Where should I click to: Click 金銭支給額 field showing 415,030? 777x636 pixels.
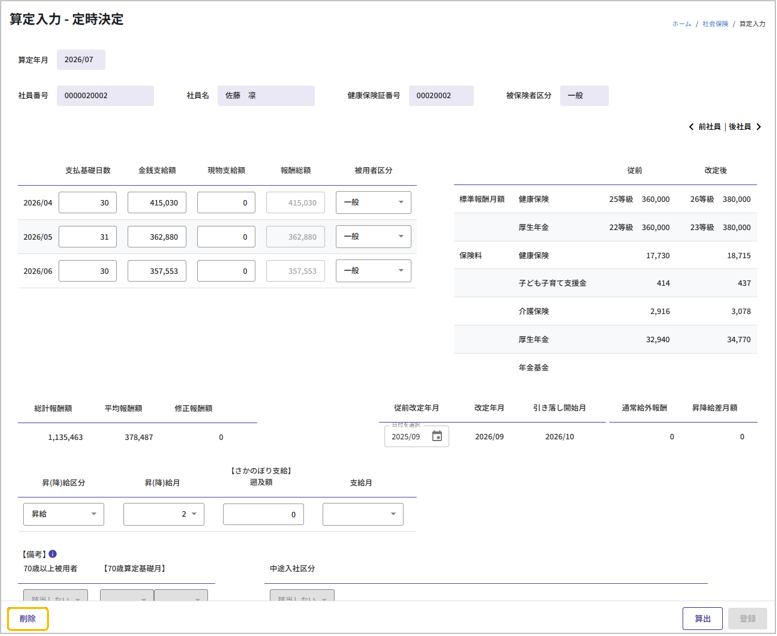(x=157, y=203)
